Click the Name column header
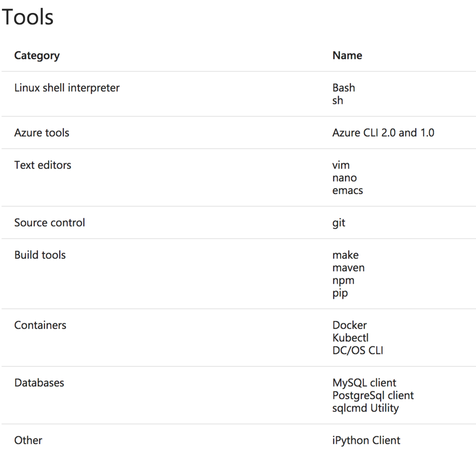The width and height of the screenshot is (476, 463). click(347, 55)
